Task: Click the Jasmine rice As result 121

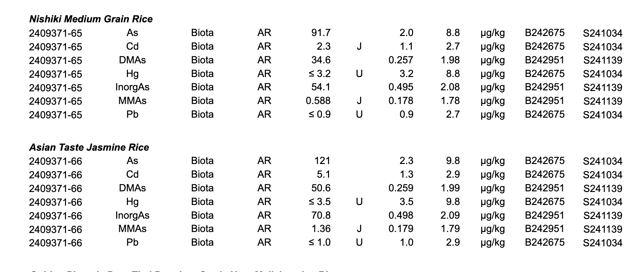Action: point(322,161)
